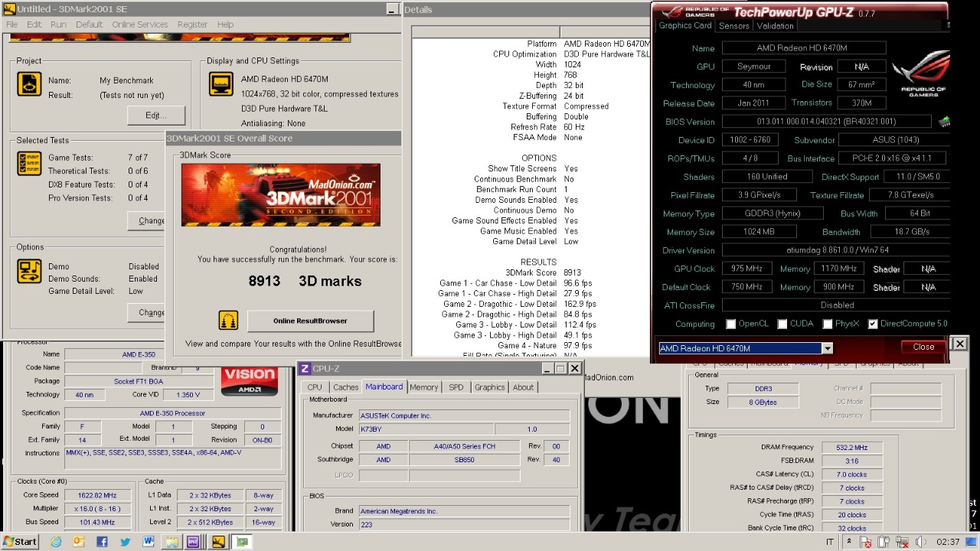Screen dimensions: 980x551
Task: Open Windows Explorer folder taskbar button
Action: 171,542
